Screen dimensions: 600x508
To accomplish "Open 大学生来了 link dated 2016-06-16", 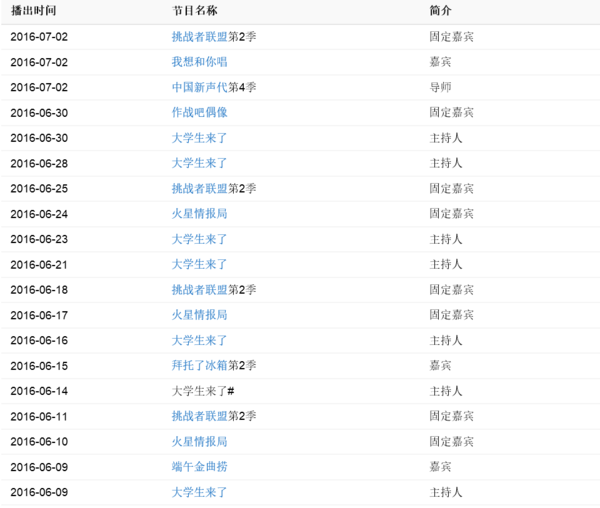I will click(199, 340).
